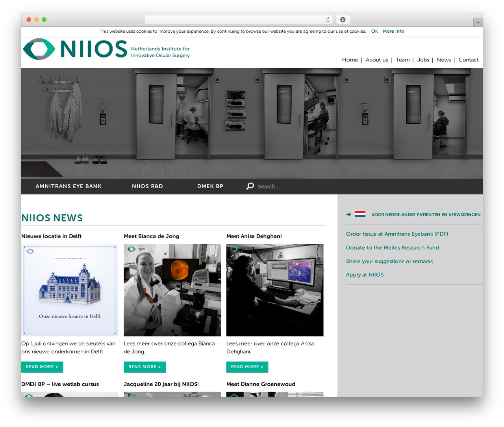504x427 pixels.
Task: Click the browser reload icon
Action: click(x=328, y=20)
